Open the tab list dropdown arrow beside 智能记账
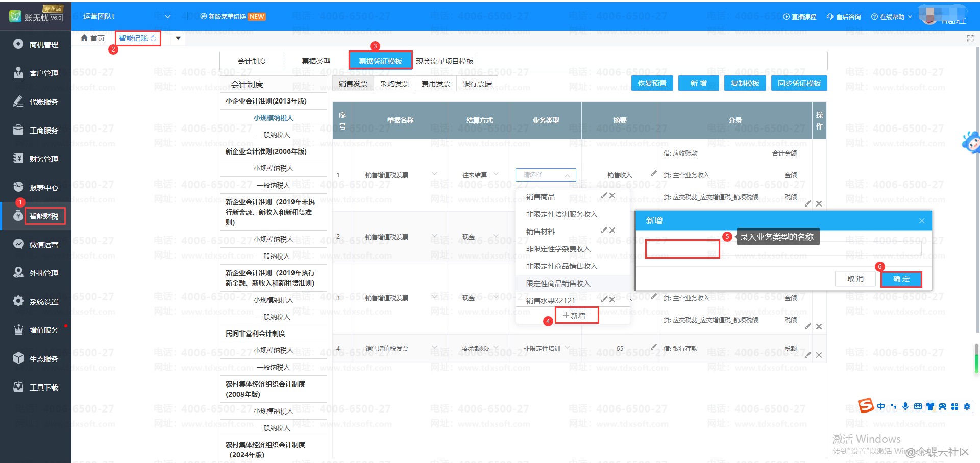980x463 pixels. pos(178,38)
